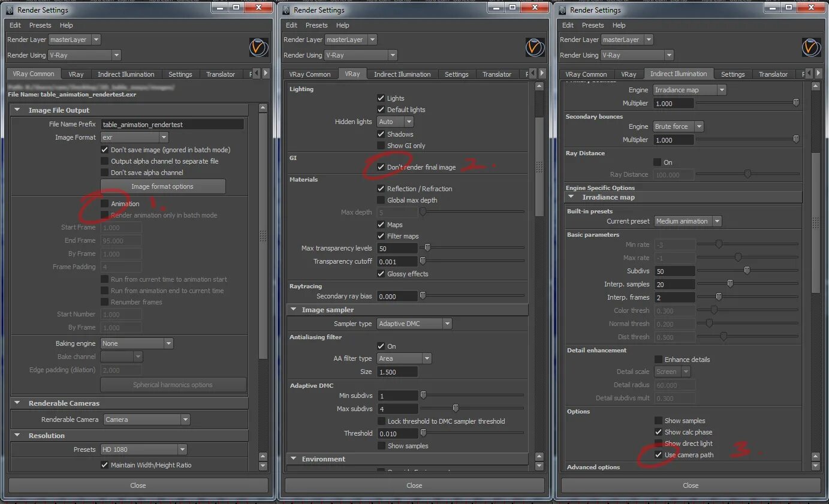
Task: Open Primary Engine Irradiance map dropdown
Action: (x=689, y=90)
